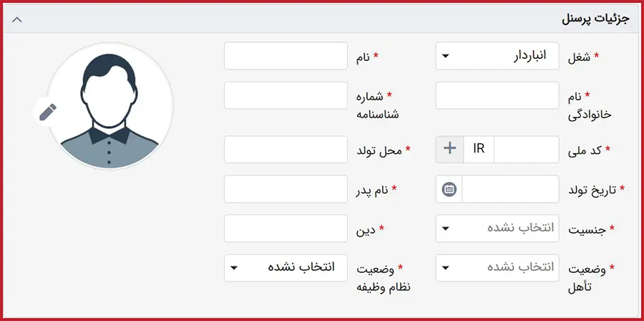Select the نام پدر father name field
This screenshot has height=321, width=644.
tap(286, 189)
